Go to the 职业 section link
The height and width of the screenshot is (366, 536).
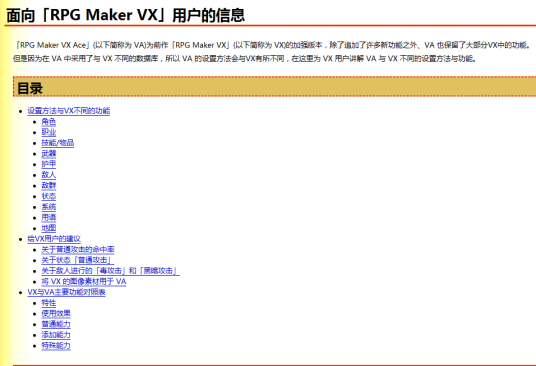point(49,132)
